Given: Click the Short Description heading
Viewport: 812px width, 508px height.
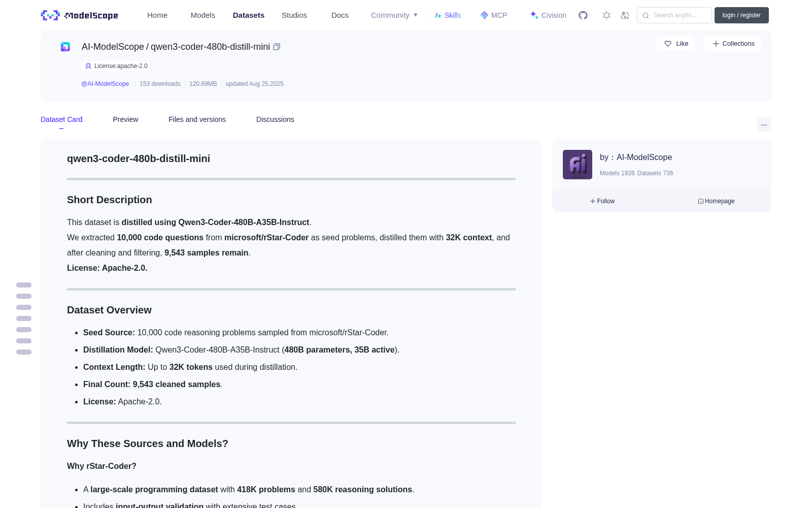Looking at the screenshot, I should [x=110, y=200].
